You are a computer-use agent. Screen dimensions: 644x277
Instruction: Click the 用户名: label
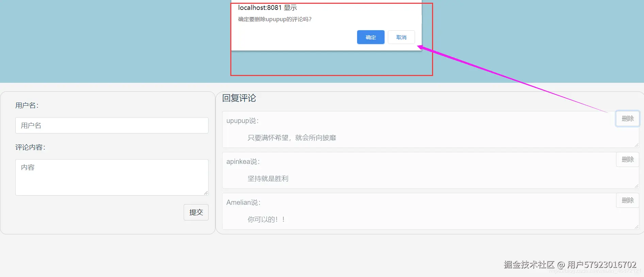(x=27, y=105)
